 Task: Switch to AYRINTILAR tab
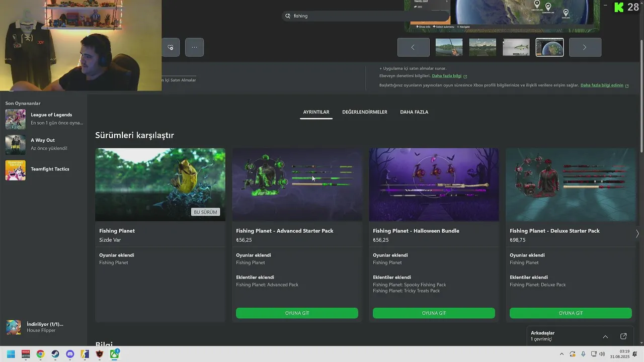click(316, 112)
